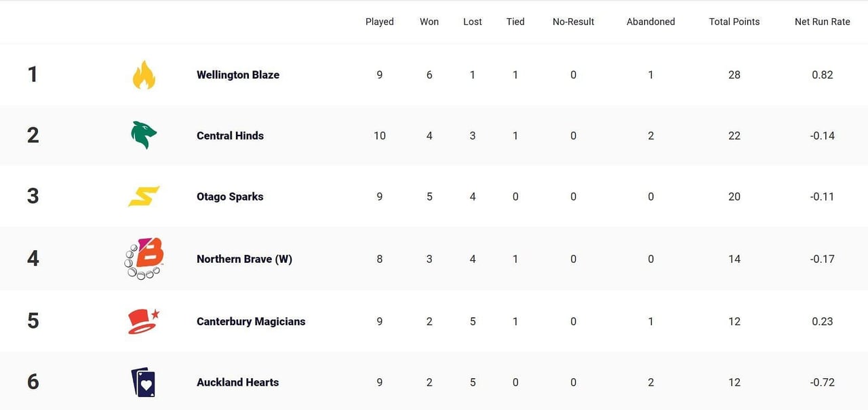Image resolution: width=868 pixels, height=410 pixels.
Task: Click the Northern Brave B logo
Action: pos(144,258)
